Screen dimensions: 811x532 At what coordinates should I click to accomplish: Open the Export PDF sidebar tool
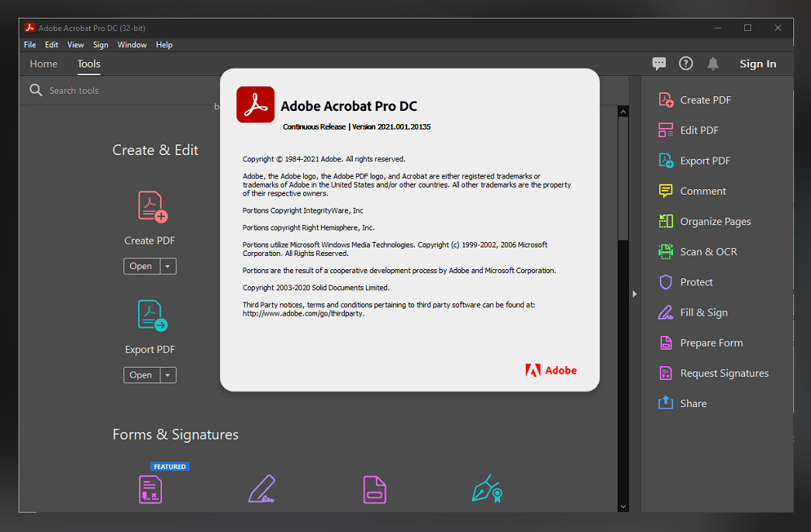[x=665, y=161]
